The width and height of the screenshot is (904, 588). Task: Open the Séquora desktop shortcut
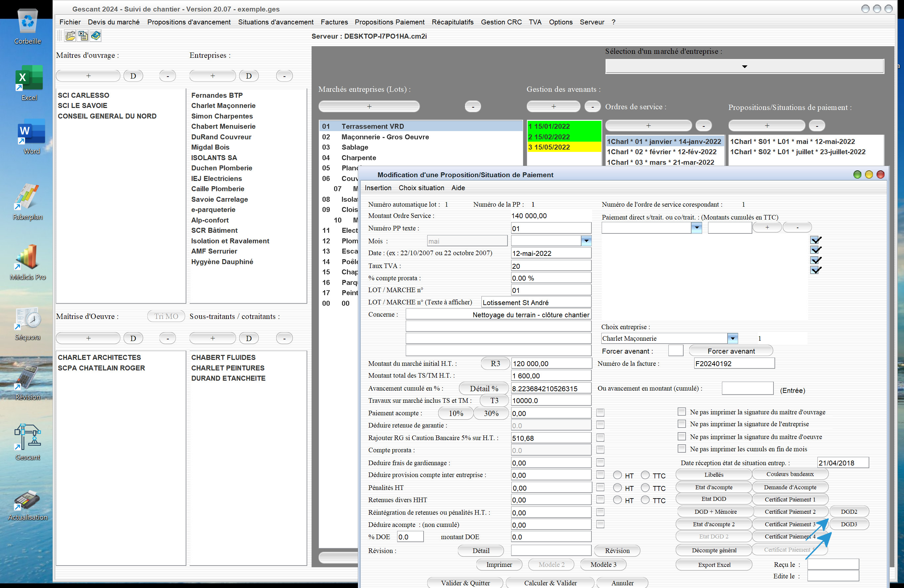[27, 323]
